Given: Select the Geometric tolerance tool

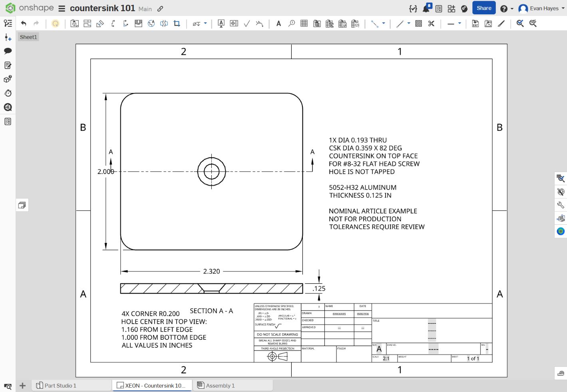Looking at the screenshot, I should pyautogui.click(x=234, y=24).
